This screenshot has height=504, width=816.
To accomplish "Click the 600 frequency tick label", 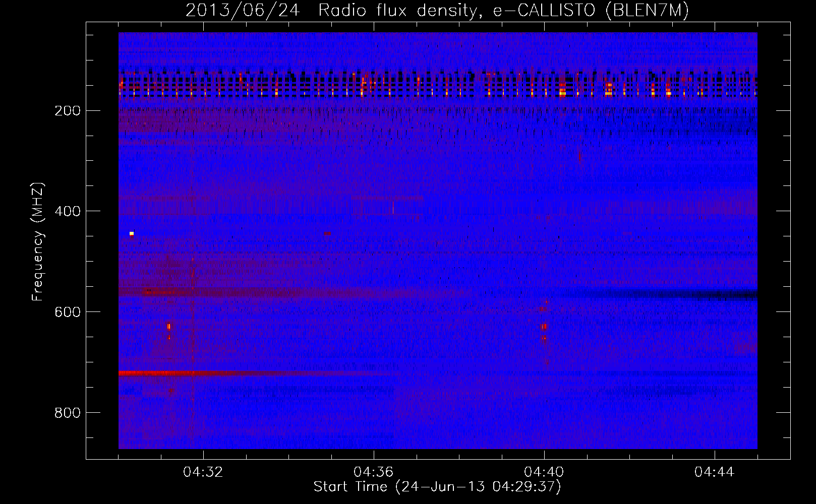I will (x=68, y=312).
